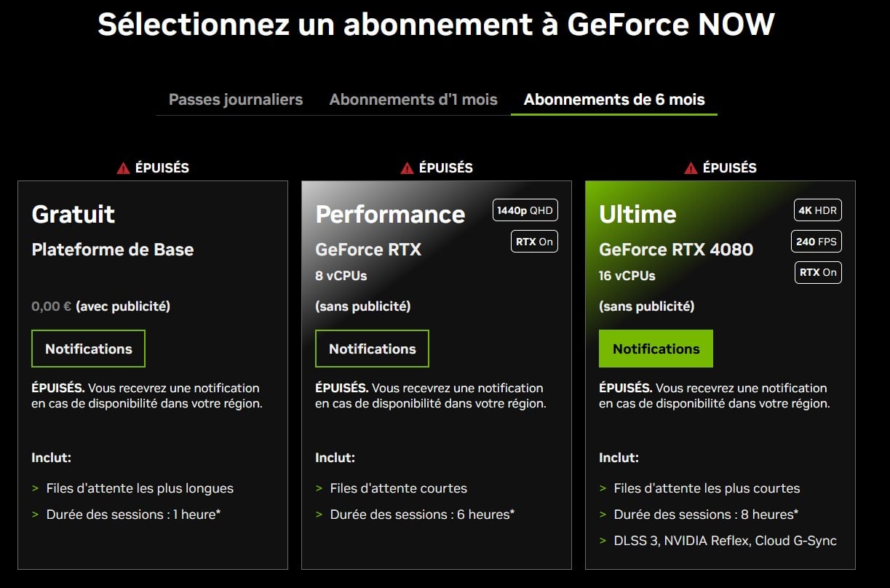Click the 240 FPS badge
Screen dimensions: 890x588
point(816,242)
